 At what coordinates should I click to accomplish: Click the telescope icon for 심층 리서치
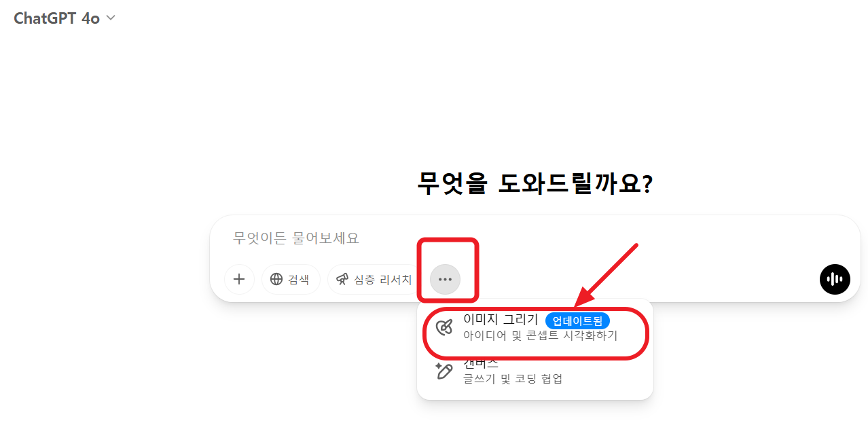point(342,279)
